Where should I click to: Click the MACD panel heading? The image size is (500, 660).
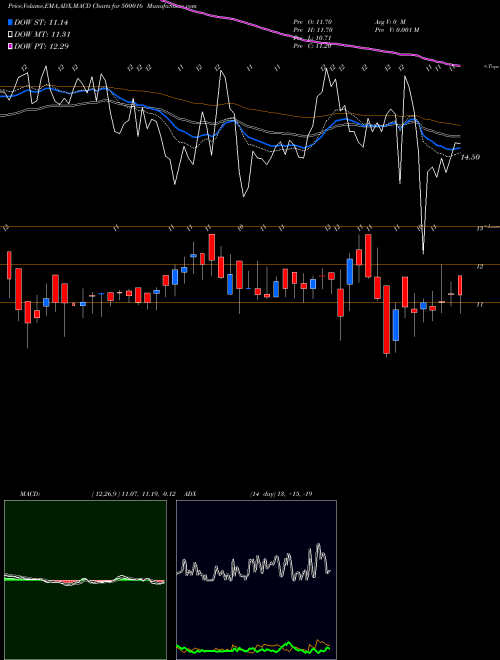coord(30,494)
